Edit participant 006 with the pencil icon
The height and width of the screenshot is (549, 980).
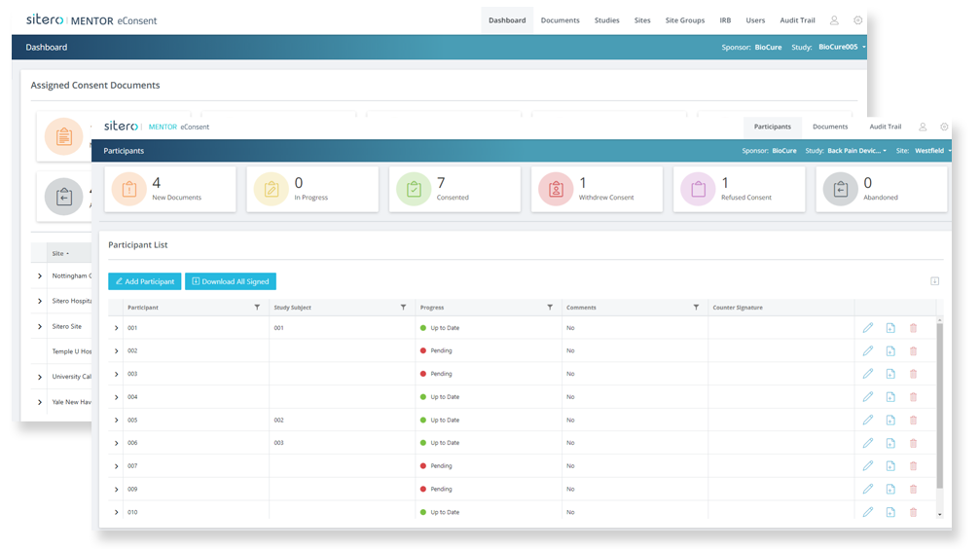[x=867, y=443]
